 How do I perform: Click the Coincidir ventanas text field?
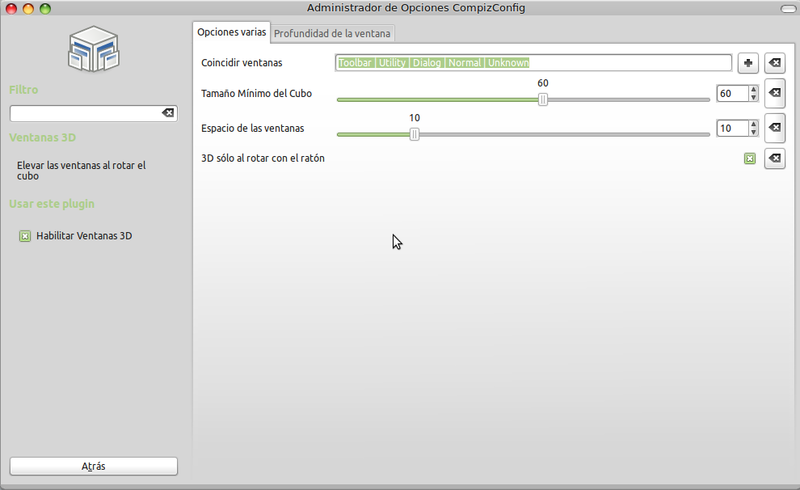[x=533, y=63]
